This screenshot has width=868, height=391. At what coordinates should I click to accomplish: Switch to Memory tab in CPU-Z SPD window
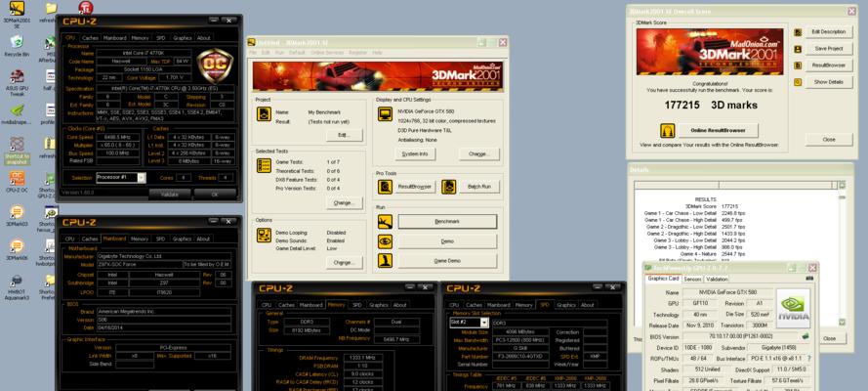tap(523, 305)
